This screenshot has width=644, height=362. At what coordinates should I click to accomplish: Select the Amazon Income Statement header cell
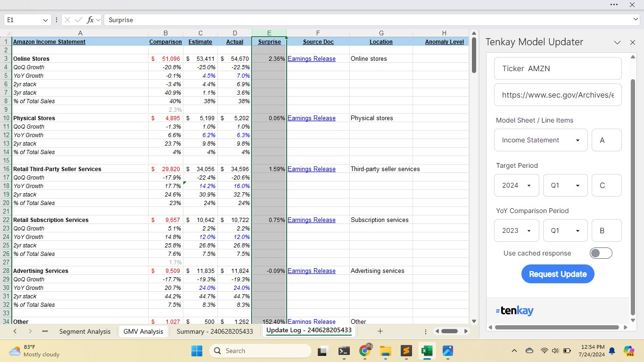80,42
